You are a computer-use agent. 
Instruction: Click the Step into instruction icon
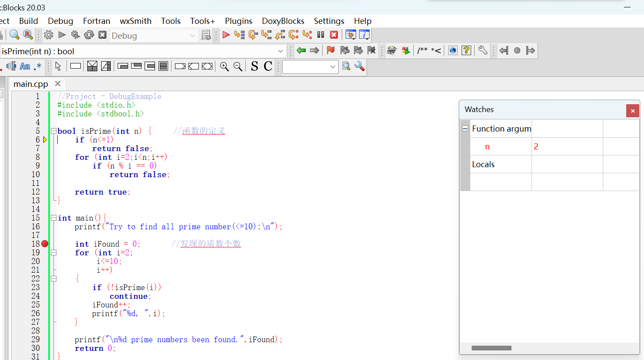307,35
